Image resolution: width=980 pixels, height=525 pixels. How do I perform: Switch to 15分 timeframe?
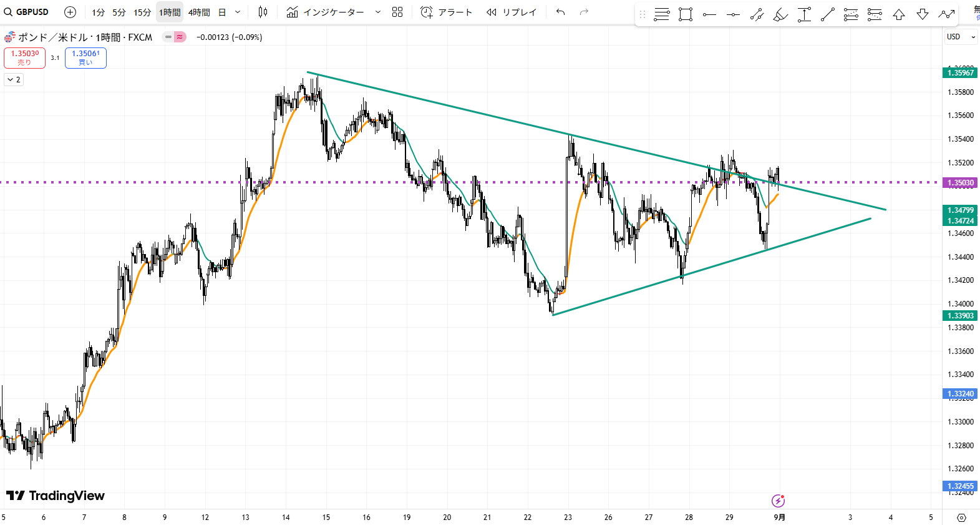tap(142, 12)
